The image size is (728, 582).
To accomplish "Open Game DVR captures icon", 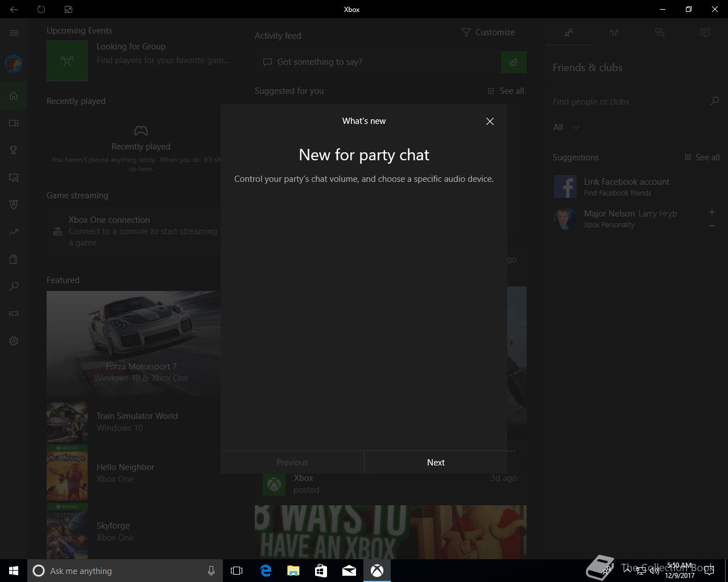I will click(14, 177).
